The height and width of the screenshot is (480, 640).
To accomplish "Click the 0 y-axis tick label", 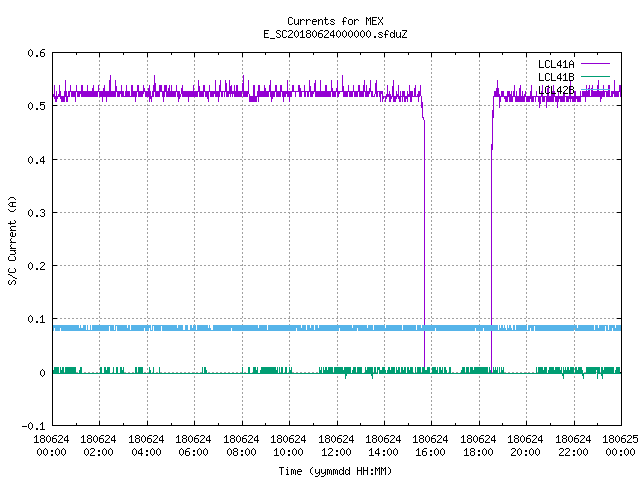I will click(42, 373).
